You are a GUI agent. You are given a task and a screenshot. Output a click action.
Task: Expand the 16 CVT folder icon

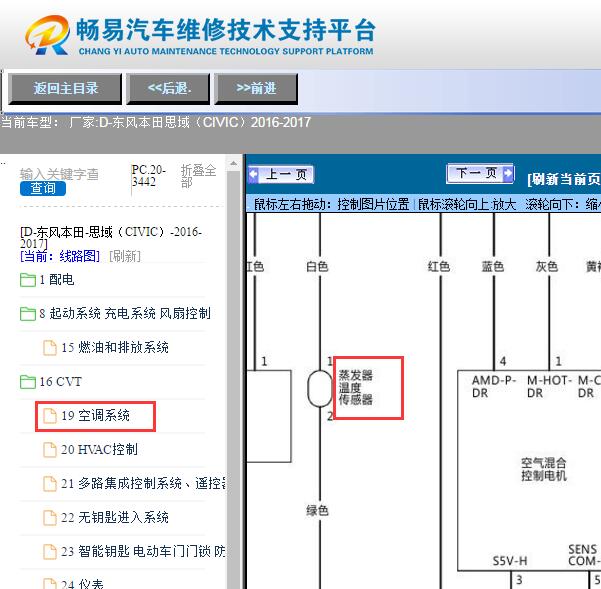28,382
